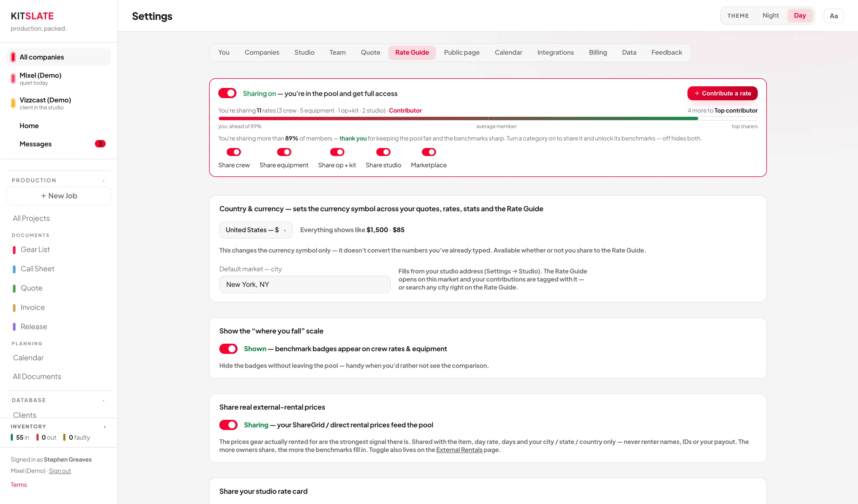This screenshot has width=858, height=504.
Task: Toggle external-rental prices Sharing switch
Action: point(228,425)
